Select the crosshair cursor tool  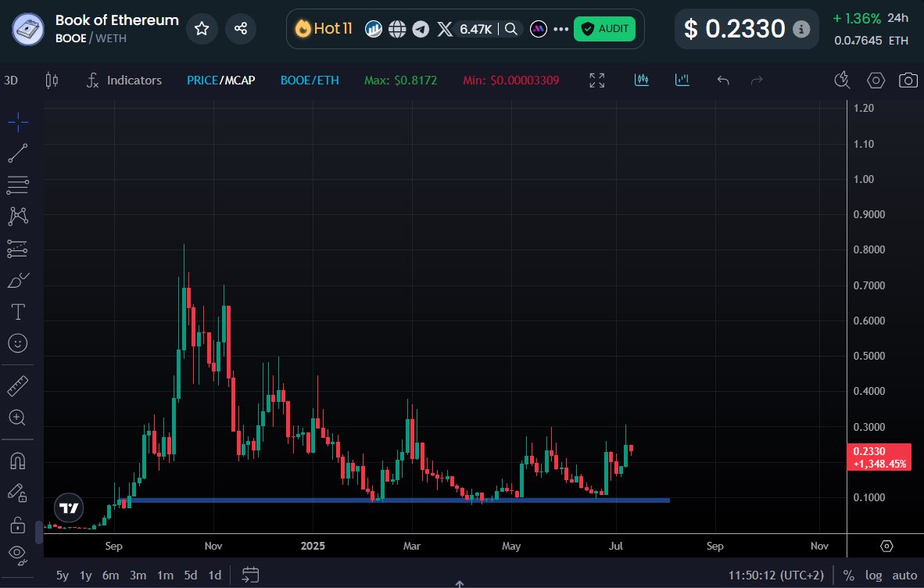pos(18,122)
